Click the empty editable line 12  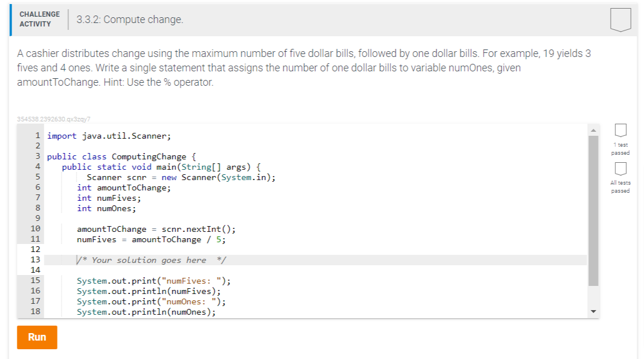tap(316, 249)
